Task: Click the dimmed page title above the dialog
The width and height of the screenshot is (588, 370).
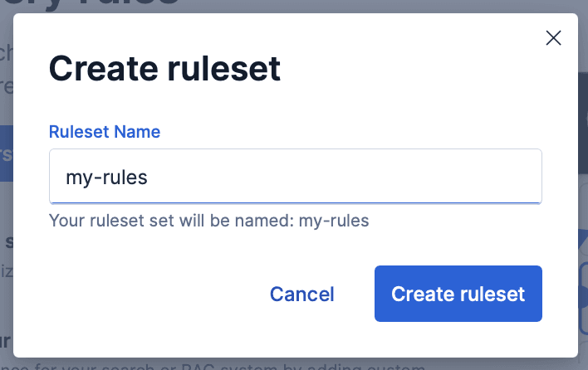Action: tap(125, 4)
